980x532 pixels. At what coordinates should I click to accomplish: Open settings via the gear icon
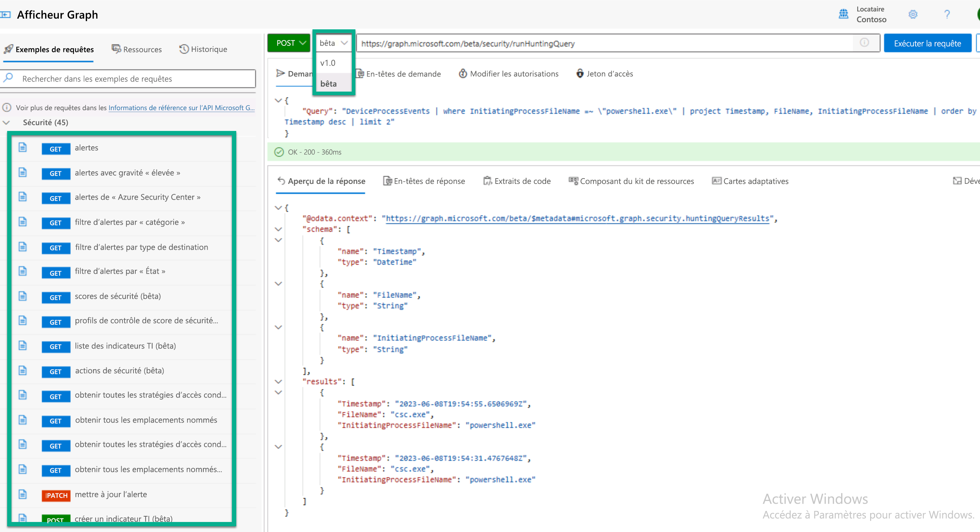coord(913,14)
